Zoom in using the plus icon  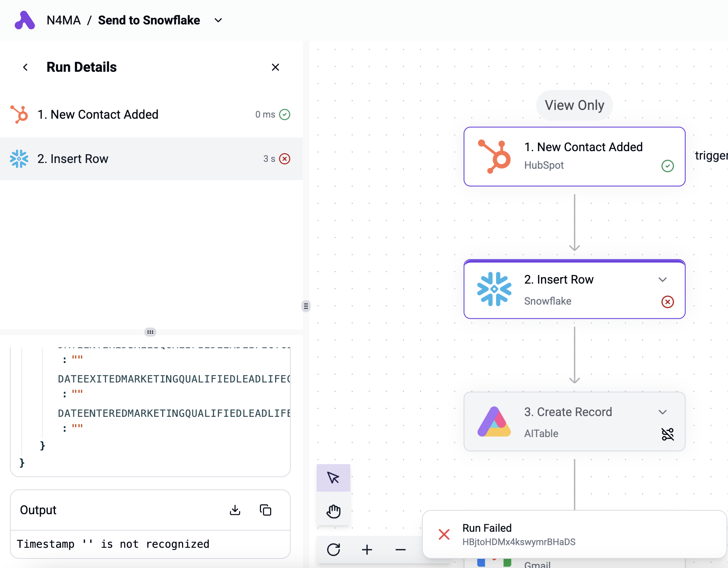click(367, 550)
